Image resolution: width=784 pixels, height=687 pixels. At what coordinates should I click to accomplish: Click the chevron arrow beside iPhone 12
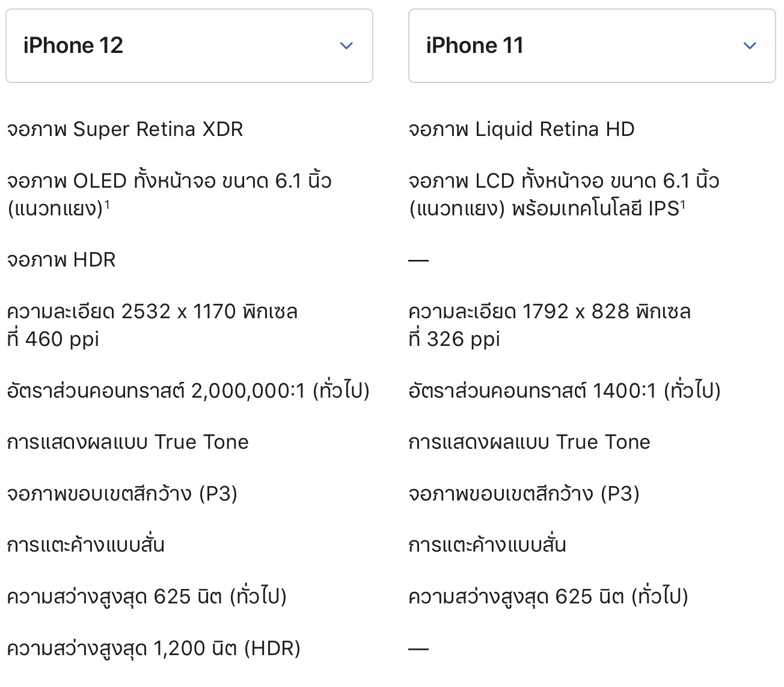346,46
